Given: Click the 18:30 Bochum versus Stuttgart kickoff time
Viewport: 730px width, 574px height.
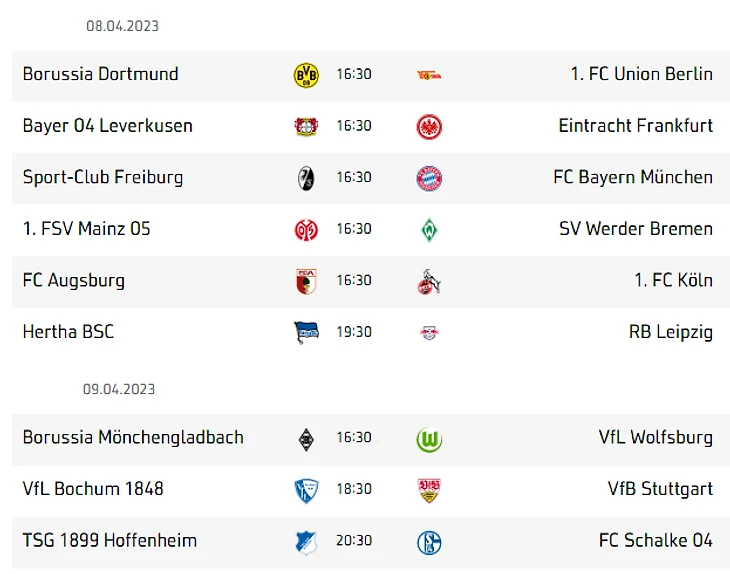Looking at the screenshot, I should 354,489.
